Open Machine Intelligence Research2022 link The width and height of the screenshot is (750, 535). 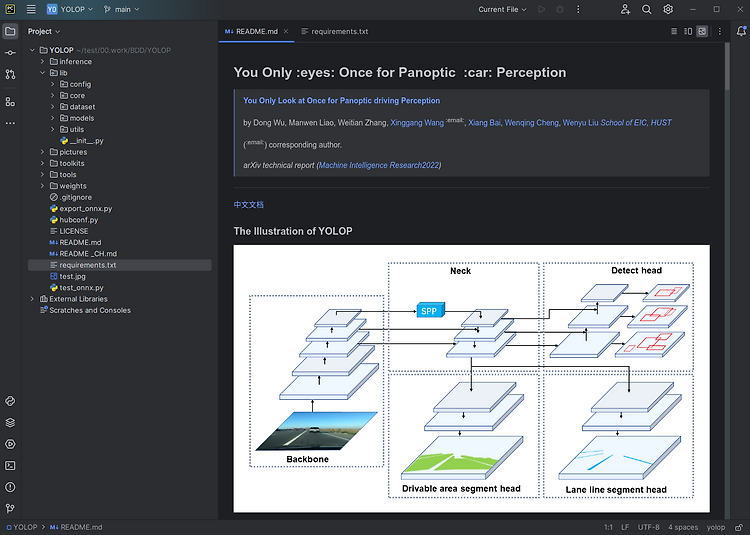coord(379,165)
